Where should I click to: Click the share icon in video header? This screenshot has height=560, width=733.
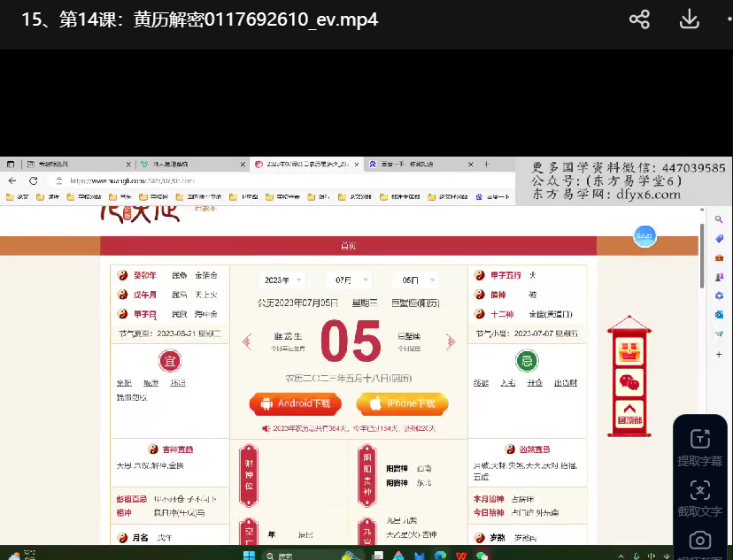pos(639,19)
